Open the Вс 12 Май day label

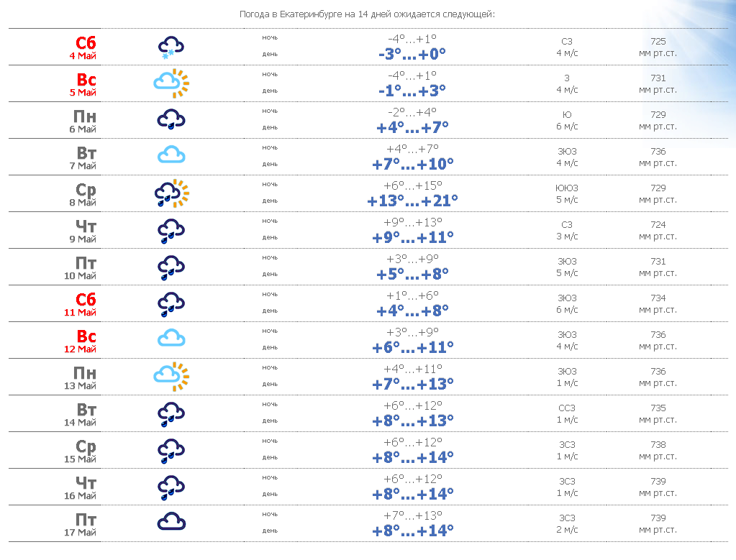pyautogui.click(x=81, y=341)
